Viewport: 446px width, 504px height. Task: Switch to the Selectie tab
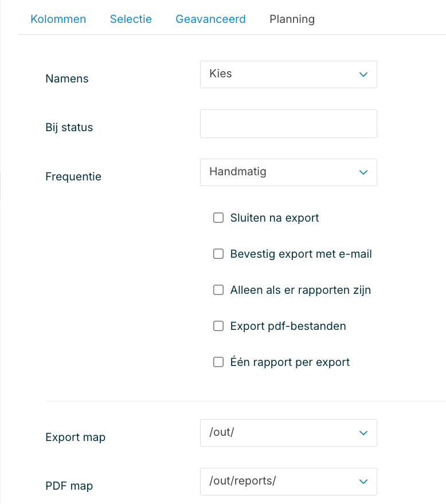coord(131,19)
